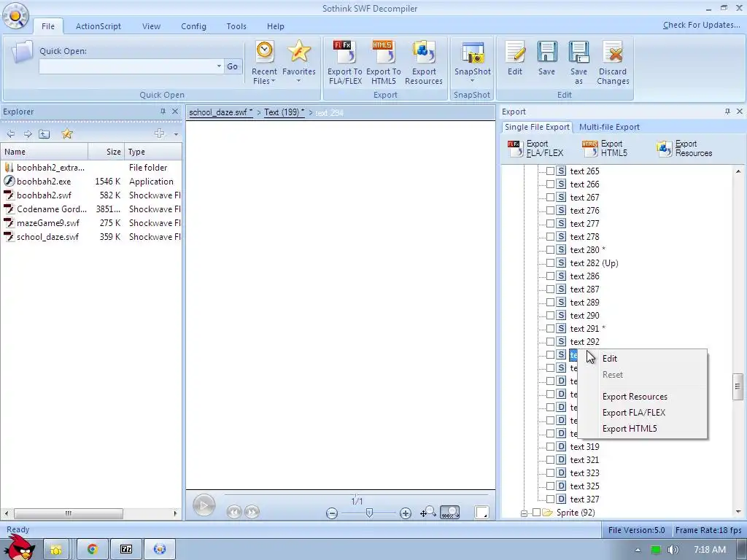The height and width of the screenshot is (560, 747).
Task: Click the zoom-in plus button in preview
Action: [x=406, y=513]
